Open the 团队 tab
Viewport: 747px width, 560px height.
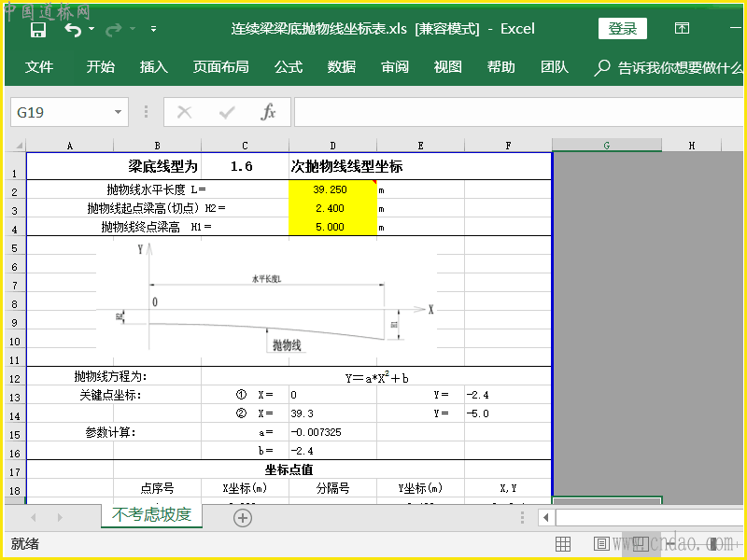pyautogui.click(x=554, y=67)
